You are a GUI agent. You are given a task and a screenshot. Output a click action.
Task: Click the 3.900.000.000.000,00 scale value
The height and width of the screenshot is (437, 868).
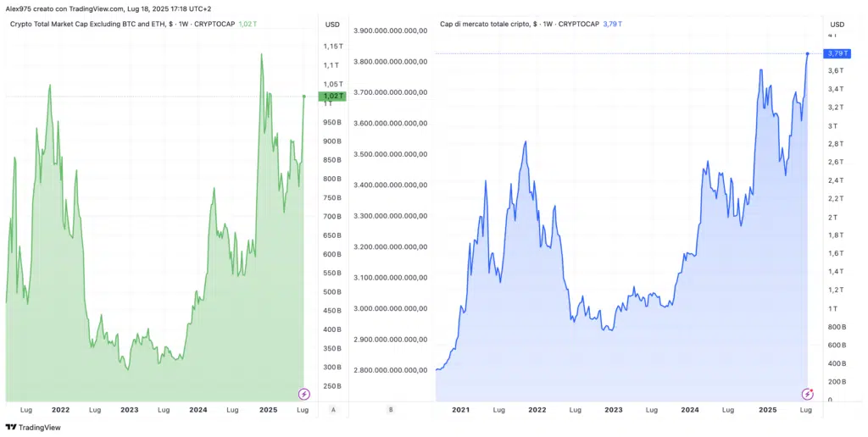389,30
